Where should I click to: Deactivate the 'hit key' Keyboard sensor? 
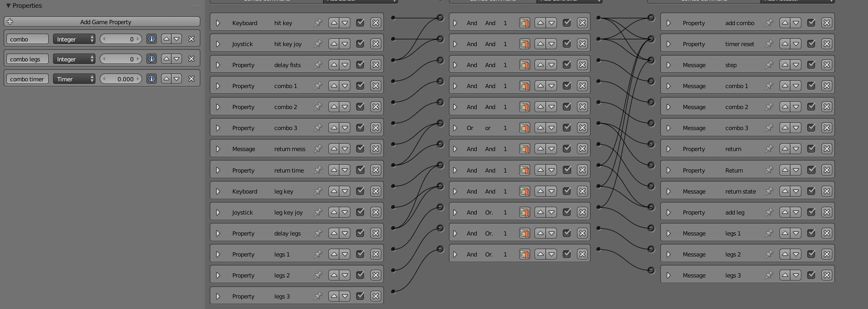[x=360, y=23]
